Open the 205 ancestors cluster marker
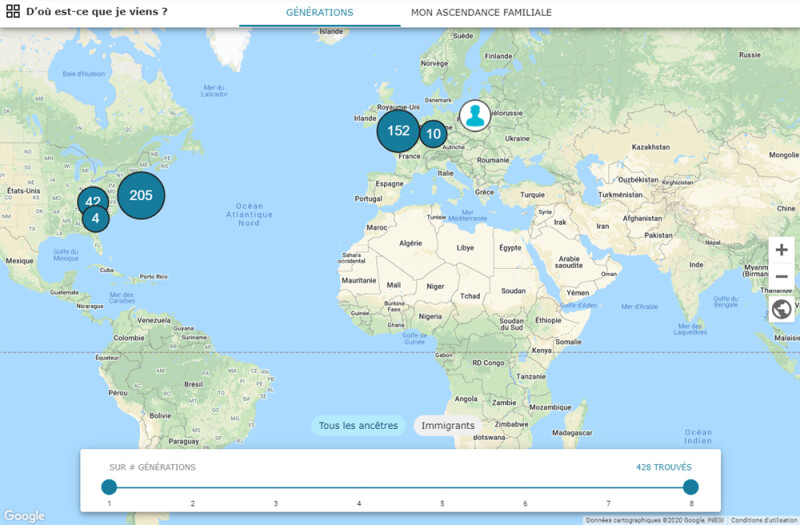This screenshot has width=800, height=525. pos(141,195)
